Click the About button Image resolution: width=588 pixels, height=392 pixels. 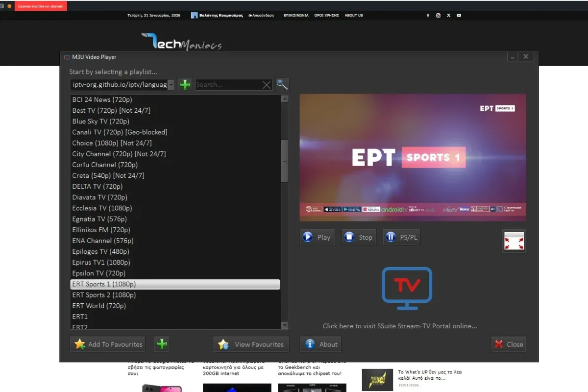point(320,344)
